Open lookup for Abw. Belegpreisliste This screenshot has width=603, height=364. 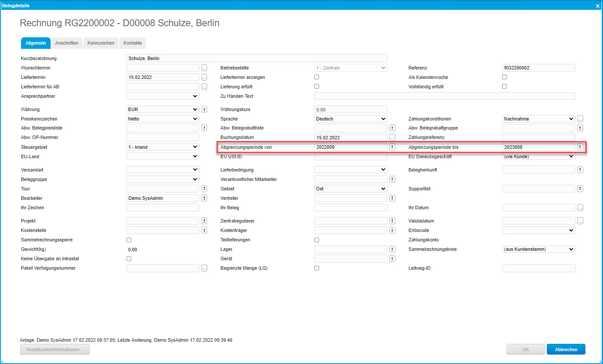[204, 128]
